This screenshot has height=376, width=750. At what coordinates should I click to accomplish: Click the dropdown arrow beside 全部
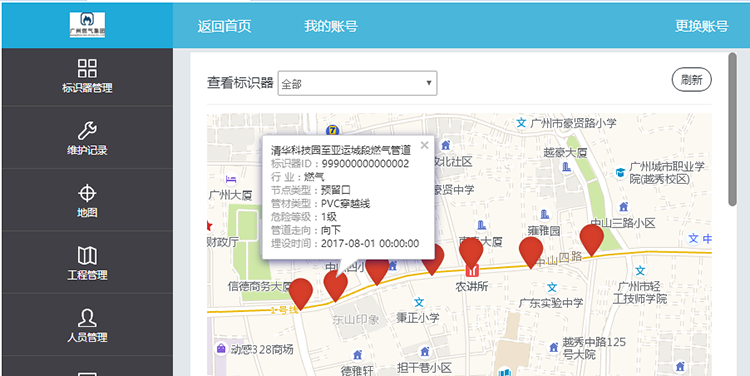click(429, 83)
